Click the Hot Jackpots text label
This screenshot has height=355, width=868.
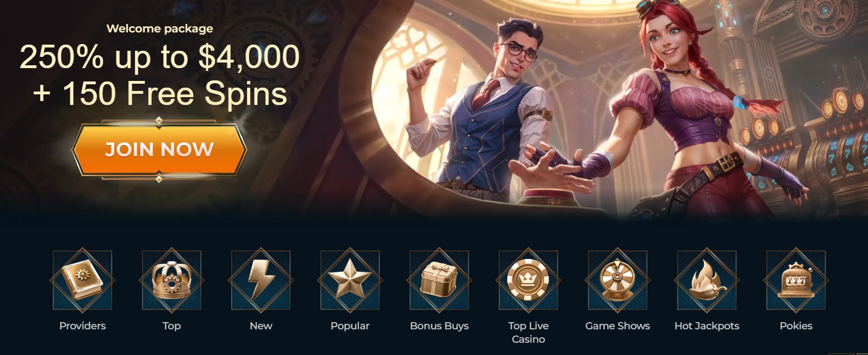click(x=707, y=326)
